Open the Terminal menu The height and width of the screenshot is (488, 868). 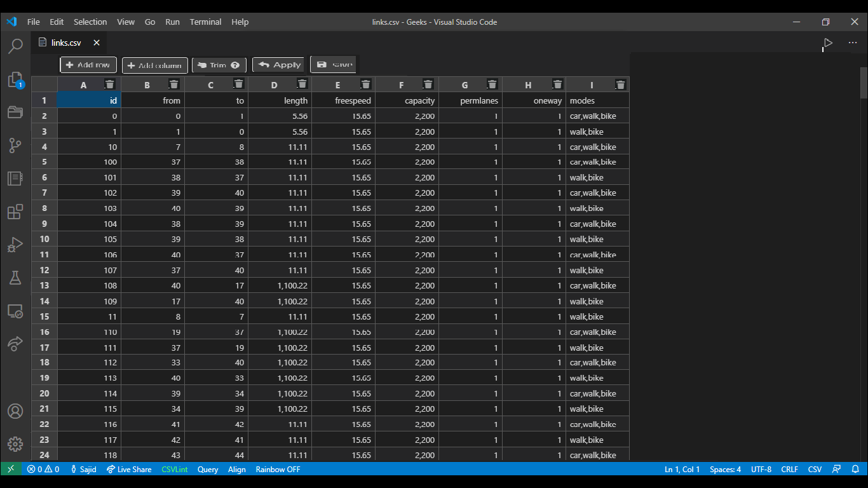(x=205, y=22)
